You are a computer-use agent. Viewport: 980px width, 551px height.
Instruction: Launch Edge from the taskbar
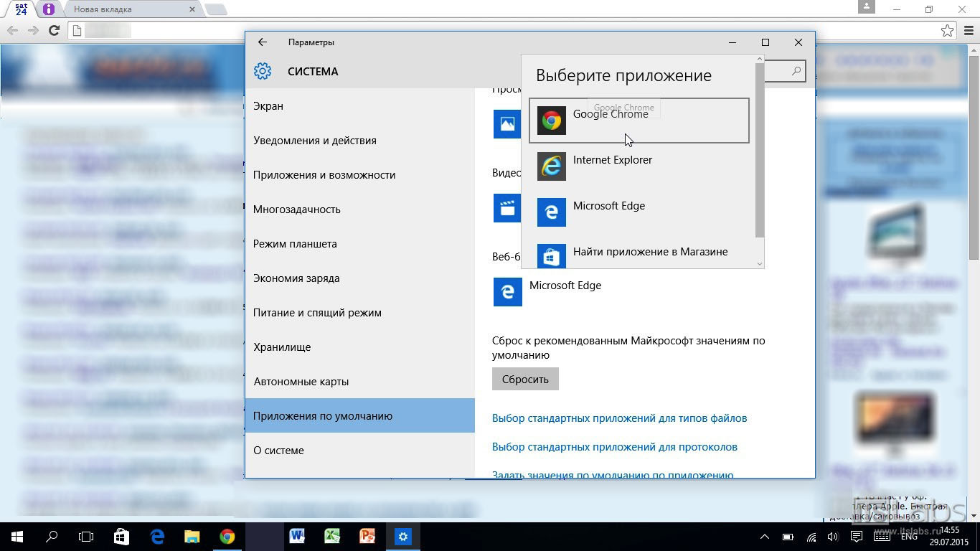[157, 536]
